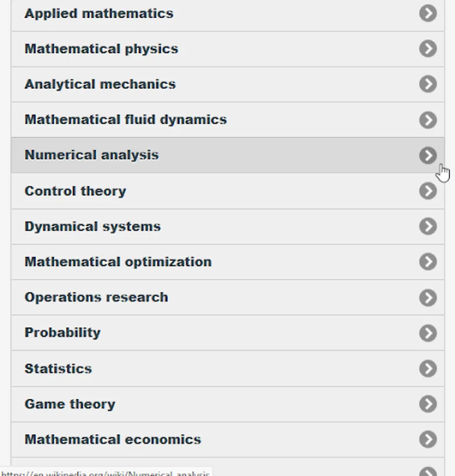The height and width of the screenshot is (476, 455).
Task: Open Mathematical economics with its arrow icon
Action: coord(428,440)
